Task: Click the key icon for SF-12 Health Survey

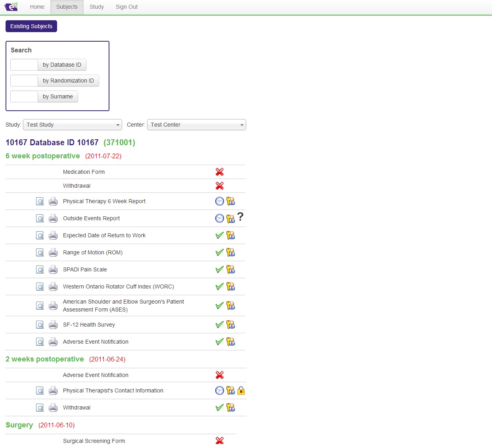Action: click(x=231, y=325)
